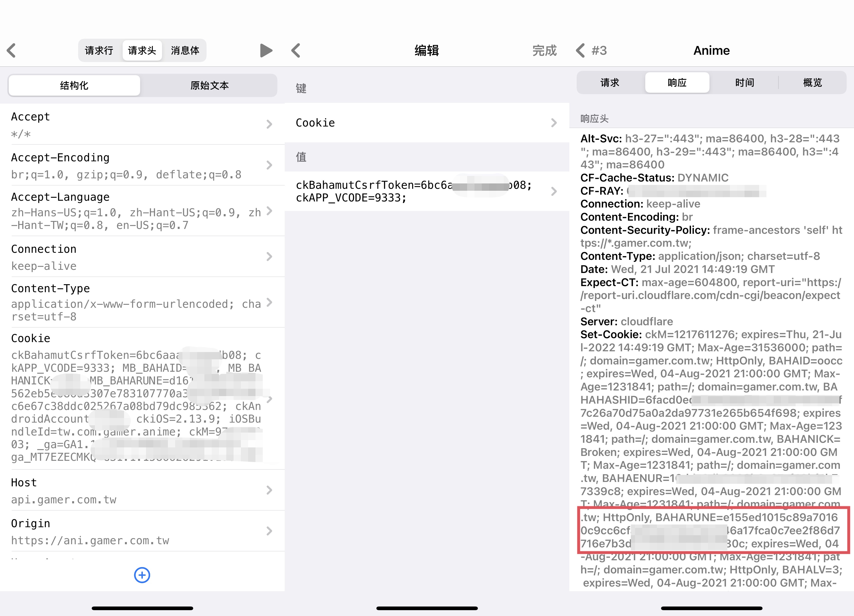Image resolution: width=854 pixels, height=616 pixels.
Task: Select 结构化 view mode
Action: click(74, 85)
